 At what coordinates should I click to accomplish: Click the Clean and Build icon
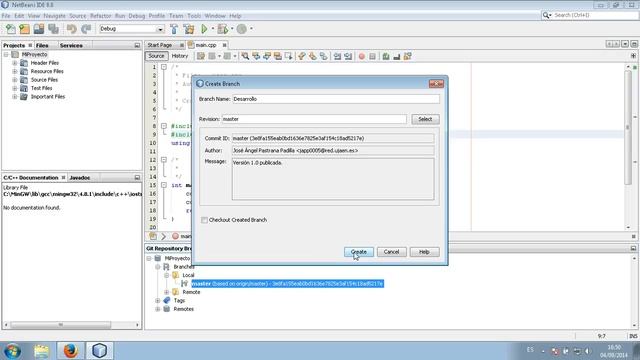click(189, 29)
